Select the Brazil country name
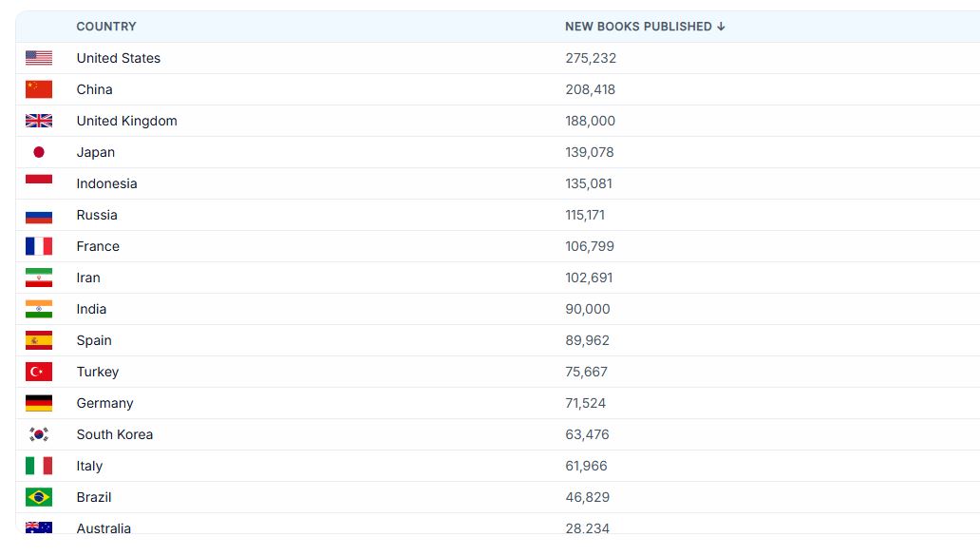Viewport: 980px width, 556px height. coord(94,497)
